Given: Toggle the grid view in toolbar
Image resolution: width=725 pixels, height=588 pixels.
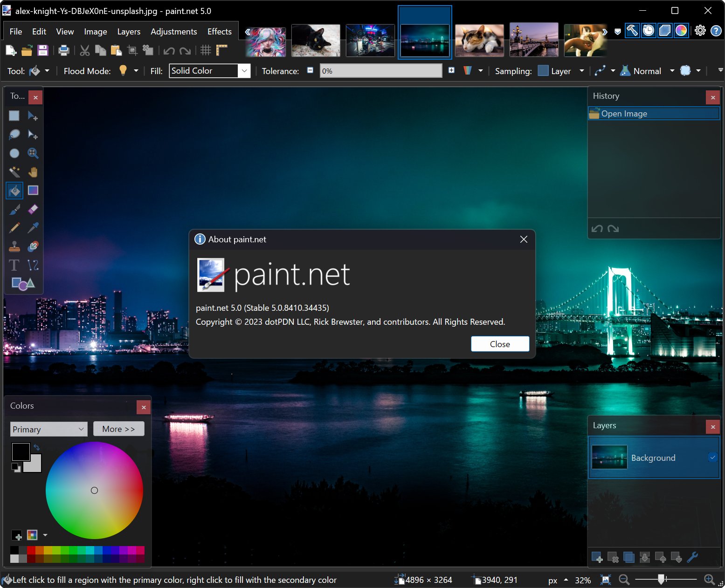Looking at the screenshot, I should point(204,50).
